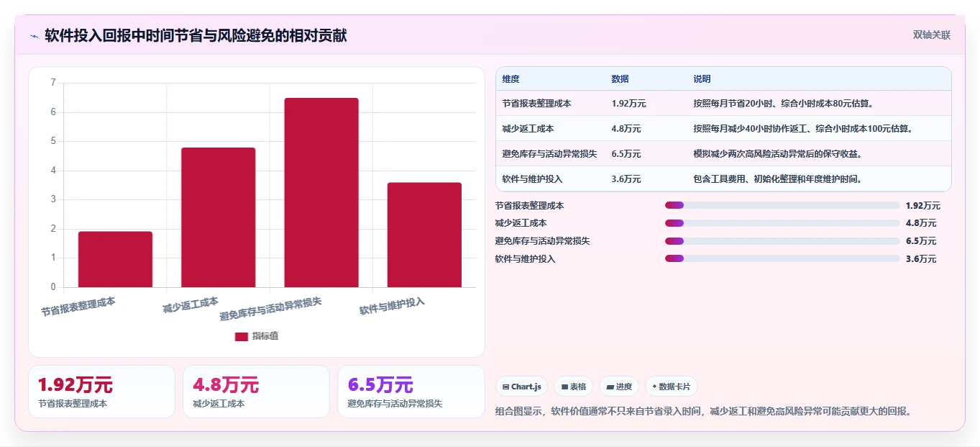Open the 1.92万元 stat card
The height and width of the screenshot is (447, 980).
[101, 392]
